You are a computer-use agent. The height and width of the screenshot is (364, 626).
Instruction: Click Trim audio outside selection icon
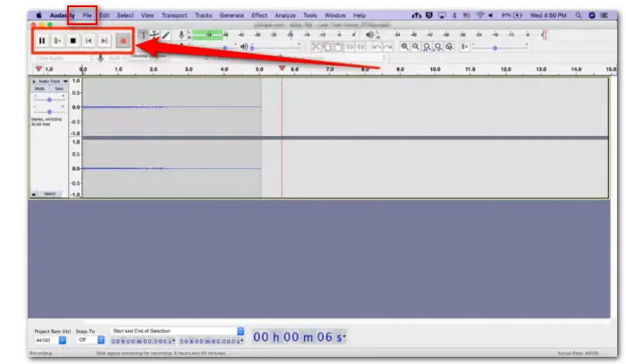350,47
